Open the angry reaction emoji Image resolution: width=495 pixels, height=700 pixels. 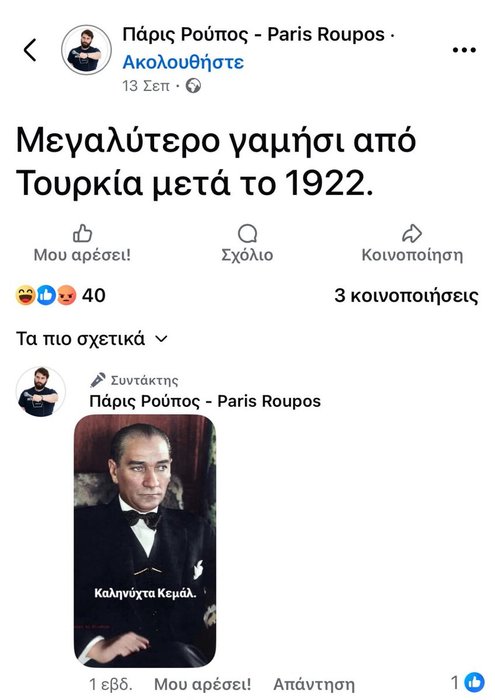67,295
